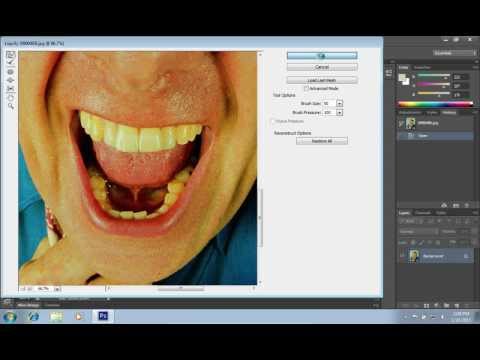Click the Load Last Mesh button

(322, 80)
